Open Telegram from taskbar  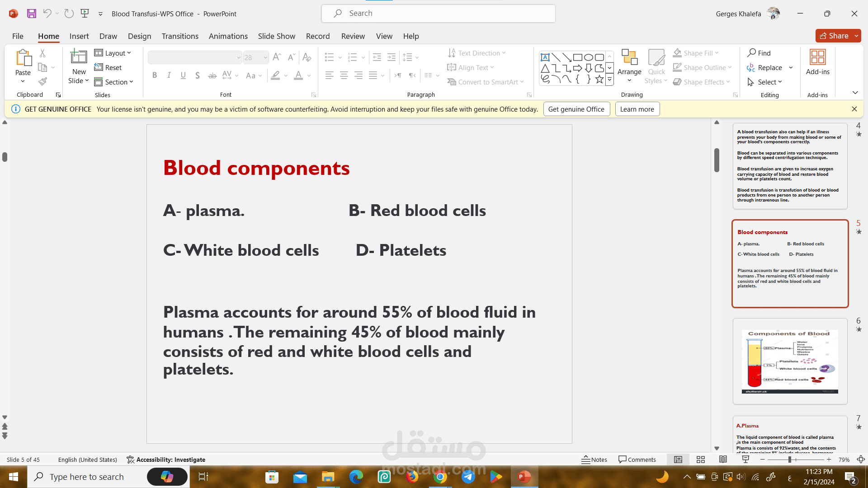tap(468, 477)
